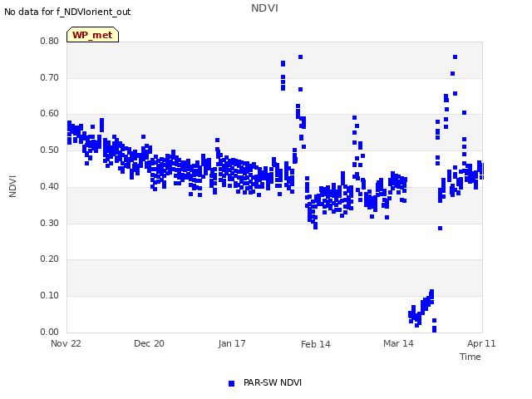The height and width of the screenshot is (399, 532).
Task: Click the 'No data for f_NDVIorient_out' message
Action: tap(67, 12)
